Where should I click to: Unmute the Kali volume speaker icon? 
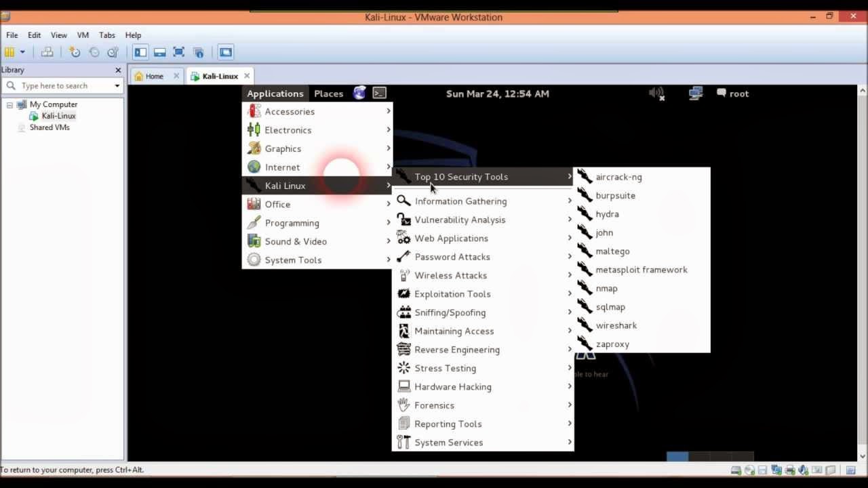coord(656,94)
